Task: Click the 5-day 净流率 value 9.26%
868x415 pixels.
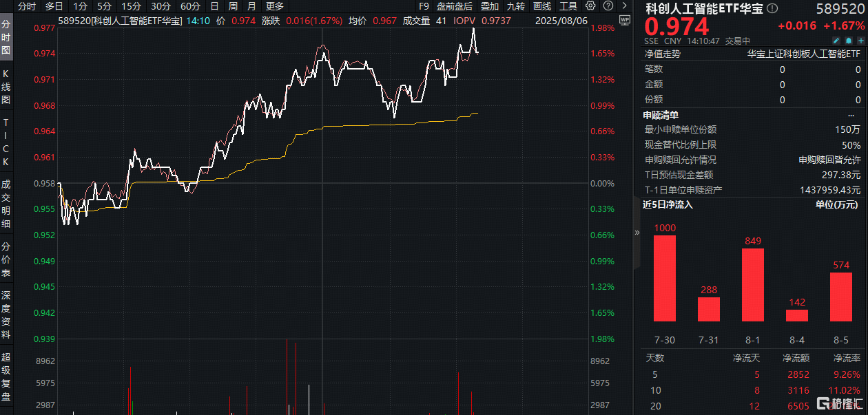Action: (x=847, y=375)
